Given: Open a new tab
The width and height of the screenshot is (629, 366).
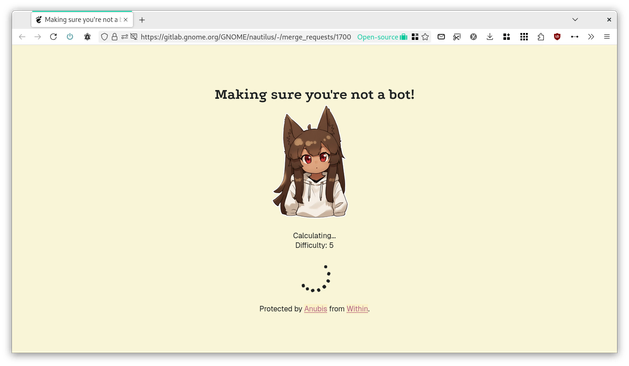Looking at the screenshot, I should 142,20.
